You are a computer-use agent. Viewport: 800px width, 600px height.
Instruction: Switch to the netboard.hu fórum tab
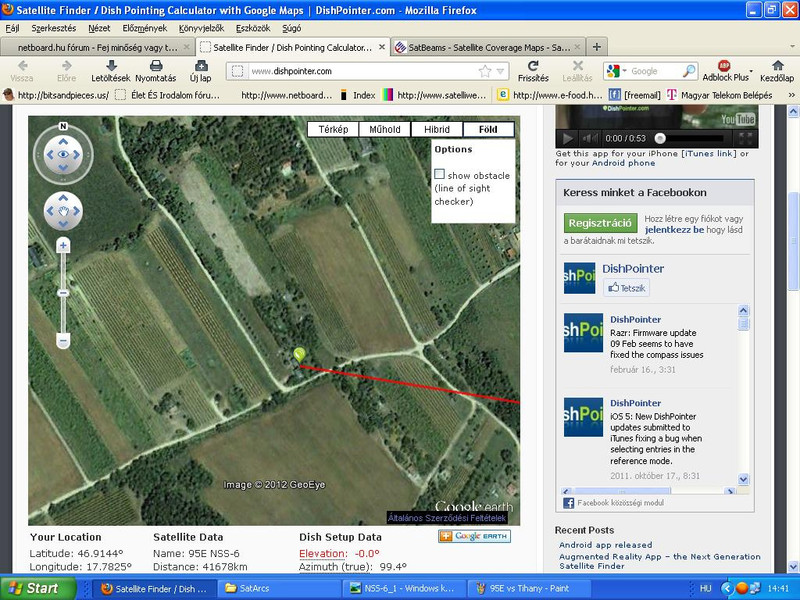[x=97, y=47]
